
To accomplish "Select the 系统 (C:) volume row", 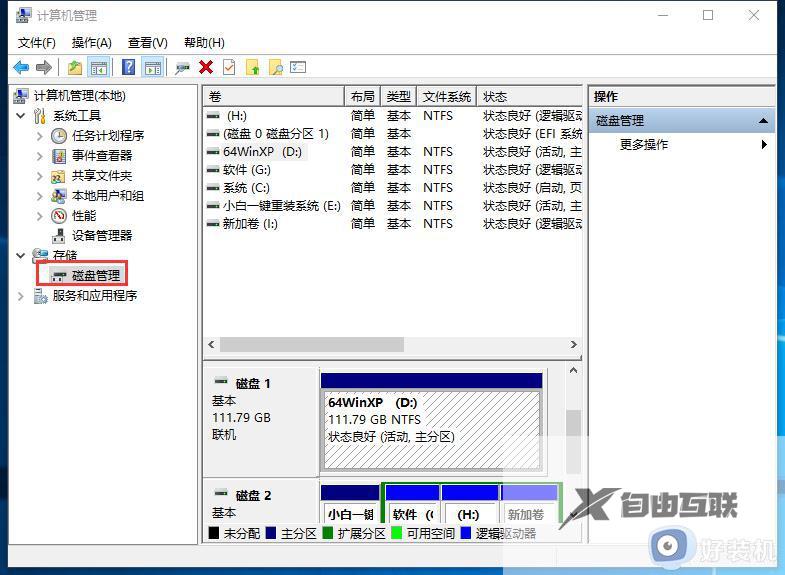I will 392,188.
